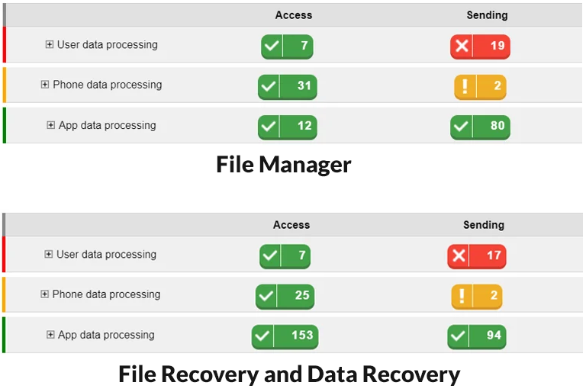
Task: Click the green badge showing 25
Action: [x=285, y=297]
